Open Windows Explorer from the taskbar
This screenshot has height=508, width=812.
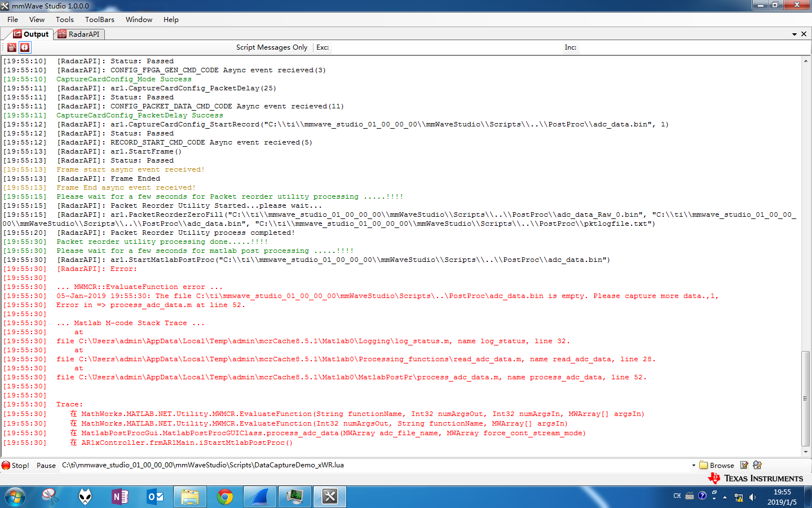coord(190,497)
